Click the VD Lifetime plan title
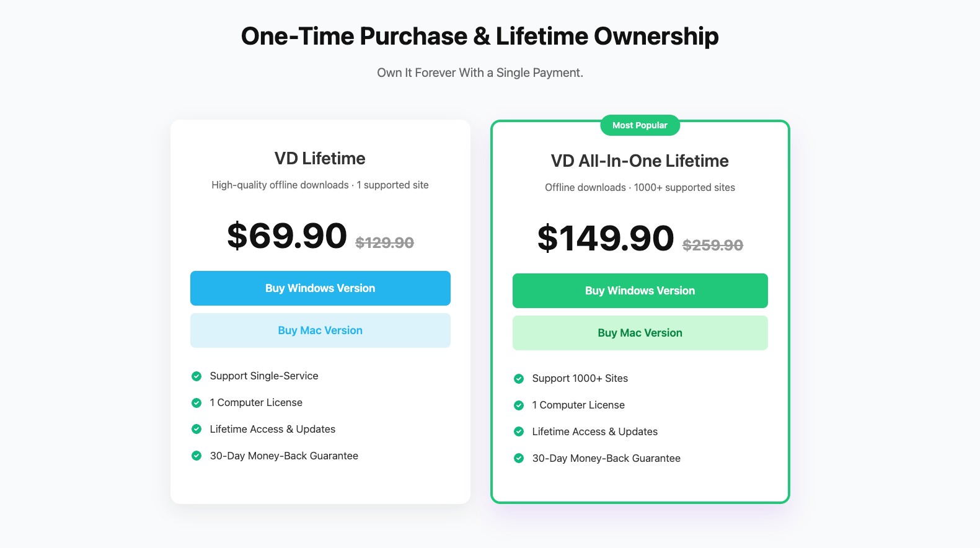The height and width of the screenshot is (548, 980). click(x=320, y=159)
